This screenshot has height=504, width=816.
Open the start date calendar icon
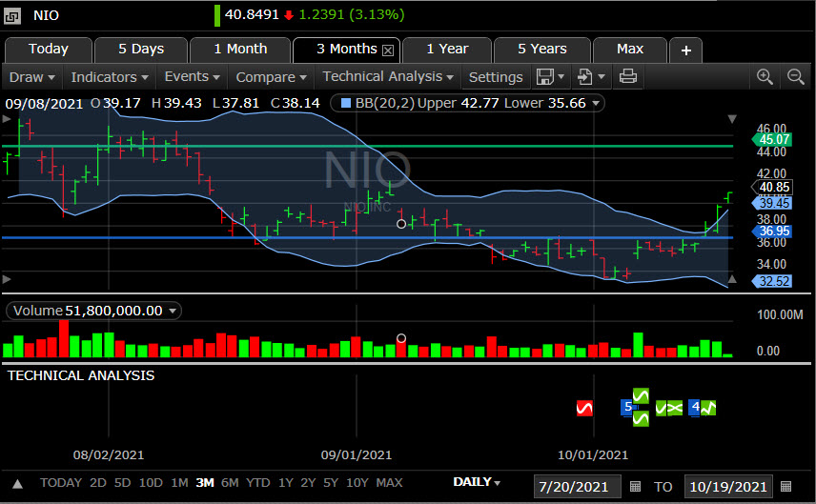coord(635,486)
